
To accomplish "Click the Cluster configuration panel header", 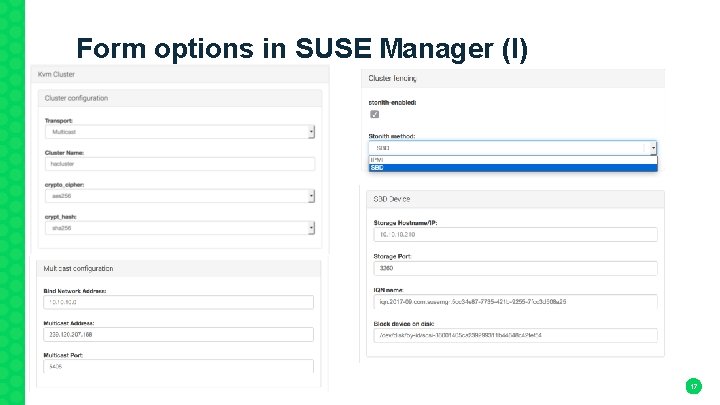I will coord(180,98).
